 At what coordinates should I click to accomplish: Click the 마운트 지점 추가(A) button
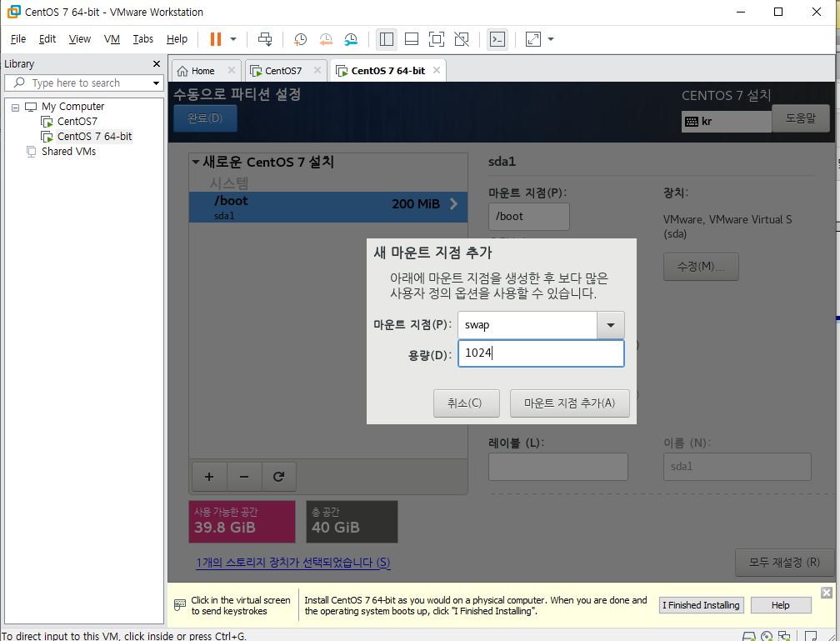coord(569,403)
